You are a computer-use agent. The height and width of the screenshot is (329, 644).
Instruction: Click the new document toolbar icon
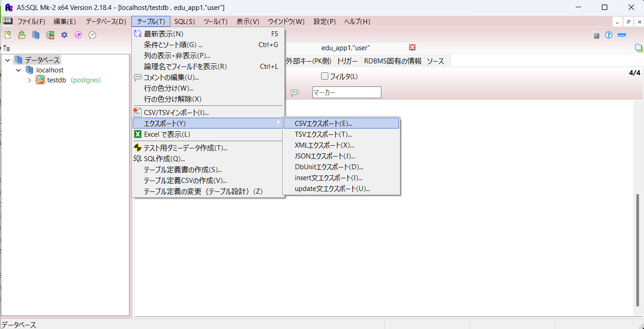pos(8,35)
